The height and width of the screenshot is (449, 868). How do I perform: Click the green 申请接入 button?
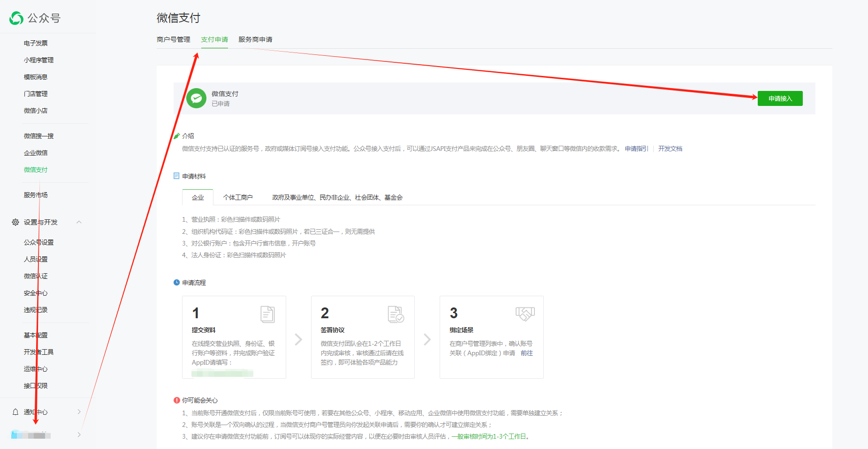[780, 98]
